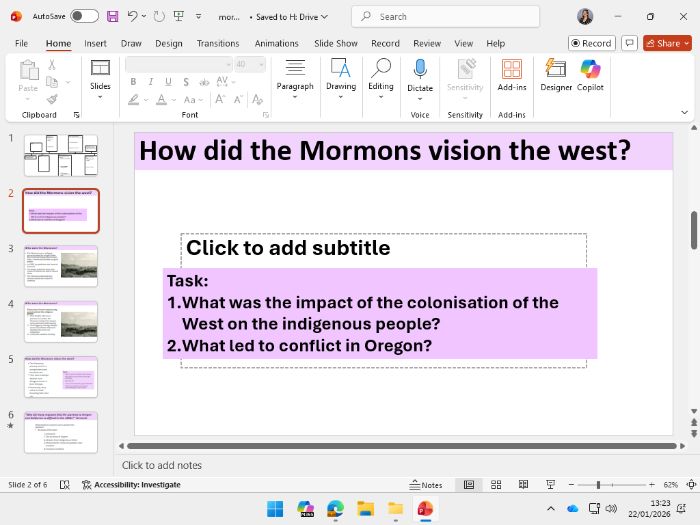The width and height of the screenshot is (700, 525).
Task: Click the Redo arrow icon
Action: (x=159, y=17)
